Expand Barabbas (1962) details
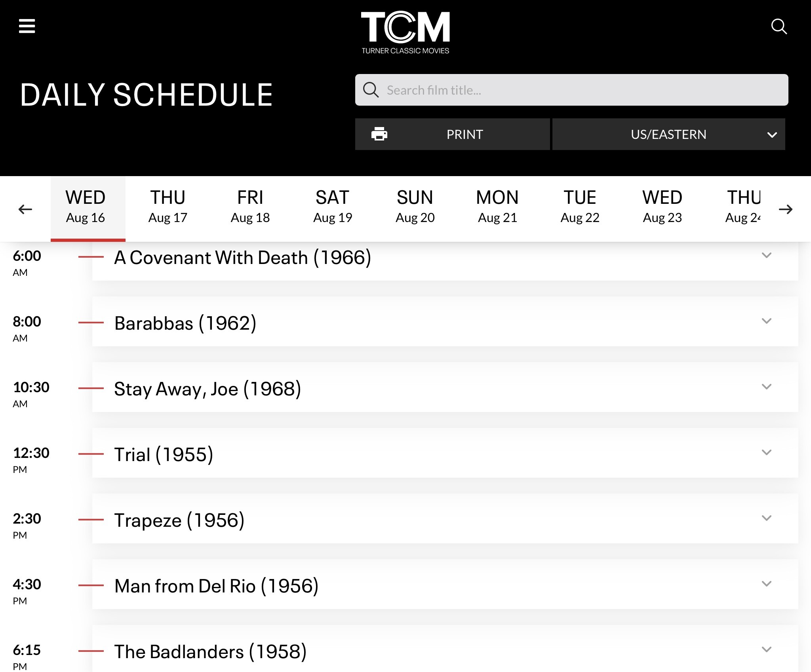This screenshot has width=811, height=672. [767, 321]
